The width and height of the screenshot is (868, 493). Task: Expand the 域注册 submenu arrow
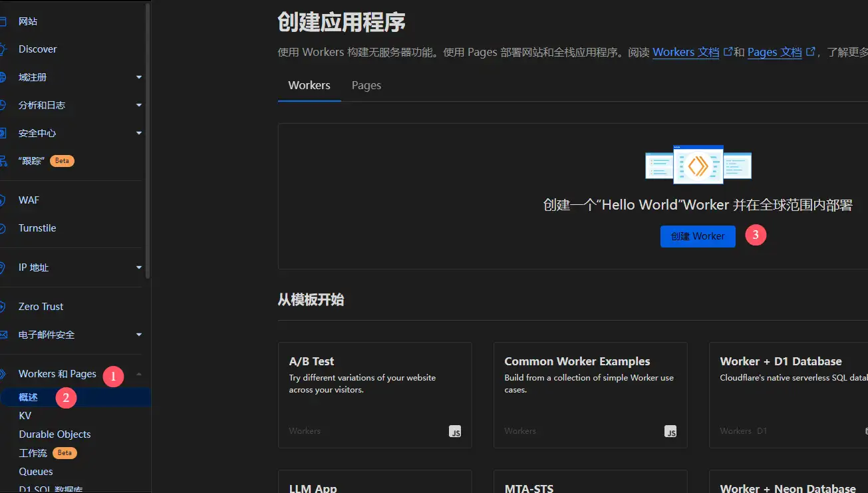pyautogui.click(x=139, y=77)
